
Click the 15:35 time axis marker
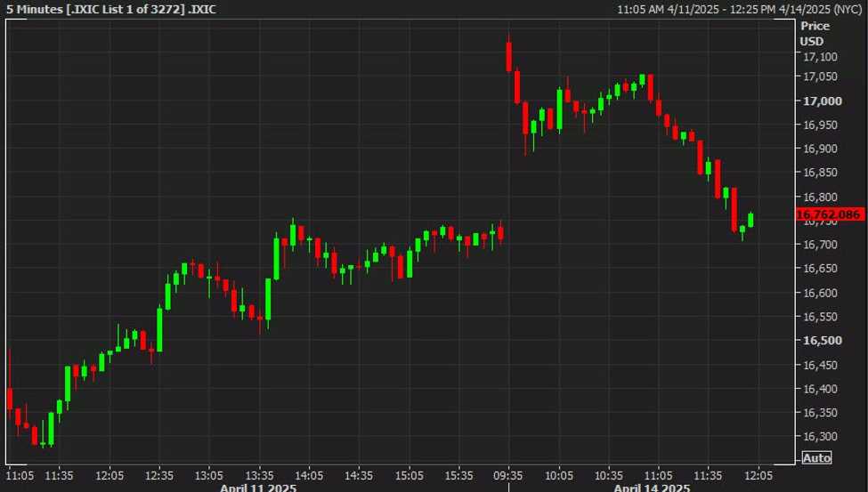458,474
